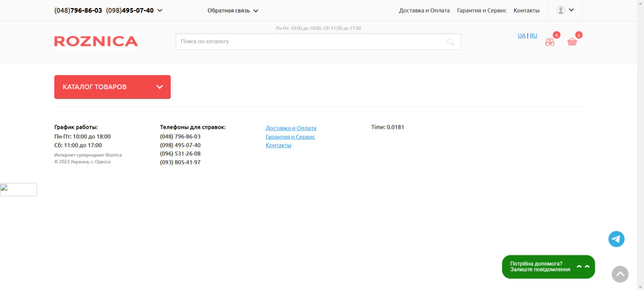644x290 pixels.
Task: Expand the phone numbers dropdown arrow
Action: pyautogui.click(x=160, y=11)
